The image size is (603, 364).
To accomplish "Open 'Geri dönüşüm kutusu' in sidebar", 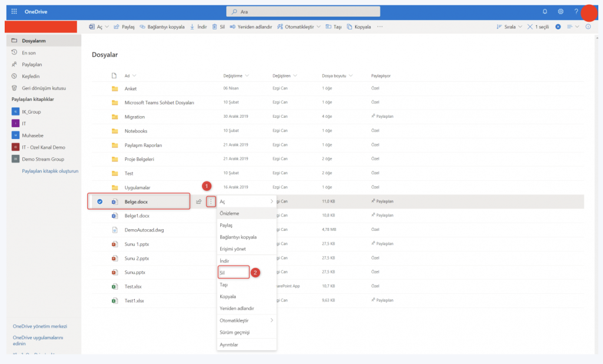I will pyautogui.click(x=44, y=88).
